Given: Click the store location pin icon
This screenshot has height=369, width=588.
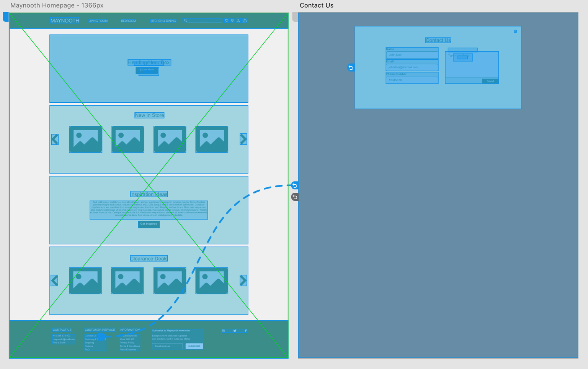Looking at the screenshot, I should pos(232,21).
